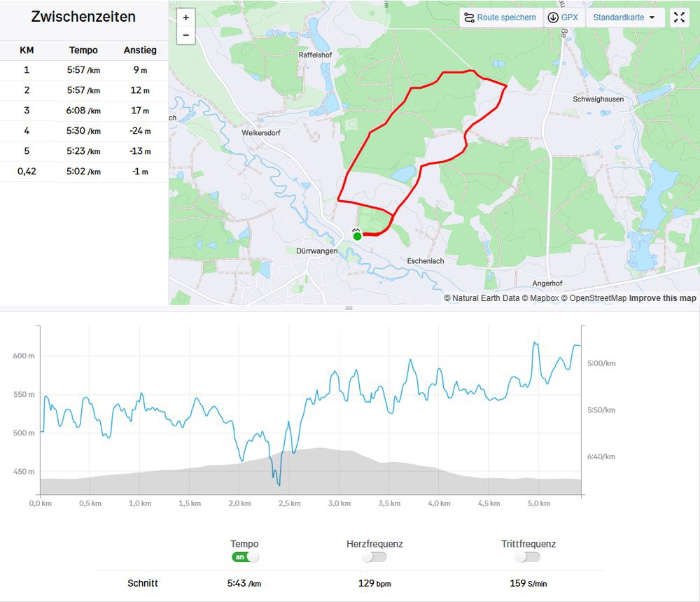The image size is (700, 602).
Task: Open the OpenStreetMap attribution link
Action: (598, 298)
